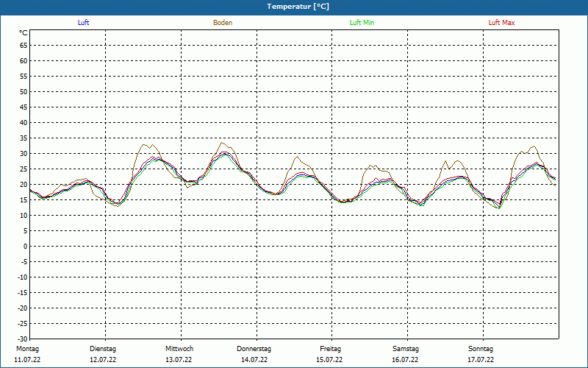
Task: Click the 5 y-axis value
Action: (x=26, y=231)
